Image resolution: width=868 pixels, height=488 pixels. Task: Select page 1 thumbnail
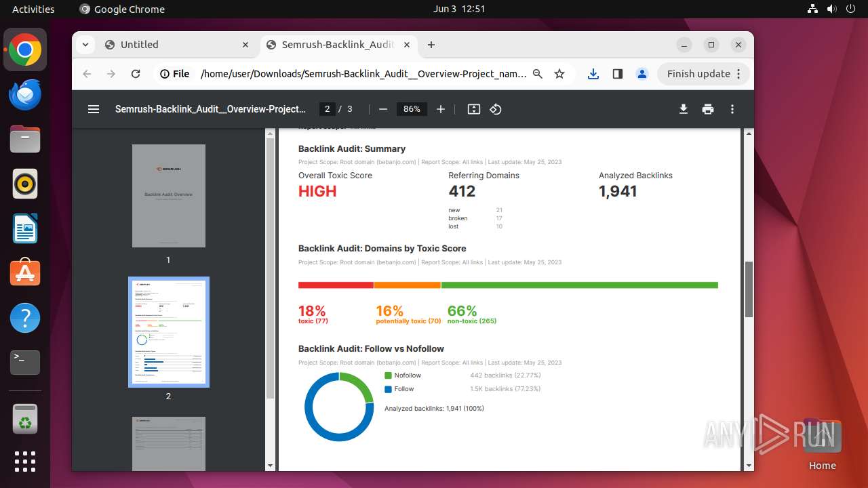pos(169,196)
